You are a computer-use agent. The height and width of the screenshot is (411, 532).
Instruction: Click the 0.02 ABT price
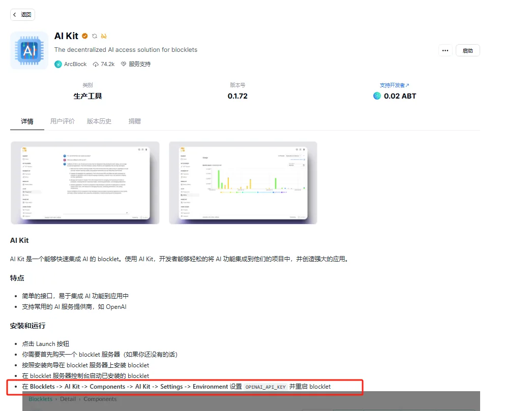[400, 96]
